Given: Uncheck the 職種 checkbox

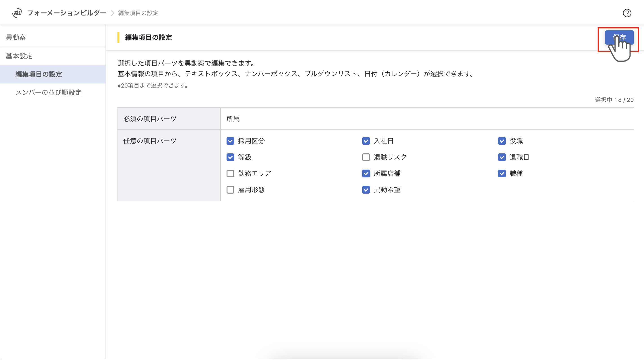Looking at the screenshot, I should (x=501, y=173).
